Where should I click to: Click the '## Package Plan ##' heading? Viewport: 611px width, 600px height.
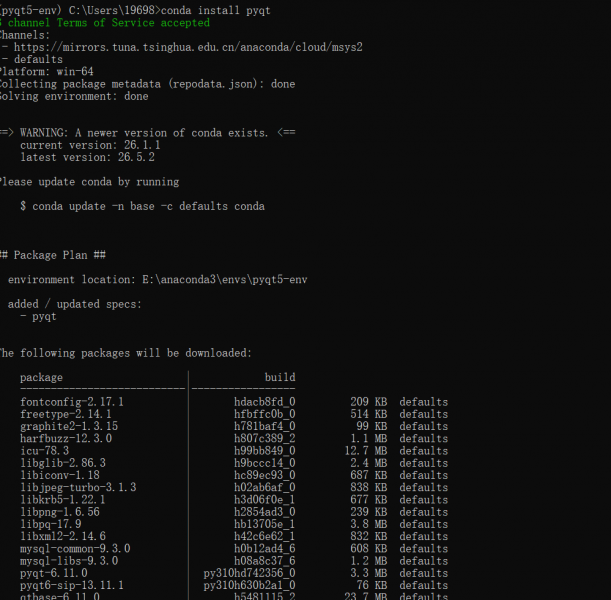tap(53, 255)
